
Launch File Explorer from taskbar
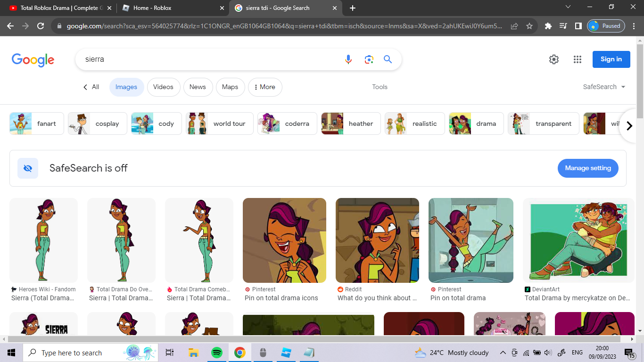(x=193, y=353)
